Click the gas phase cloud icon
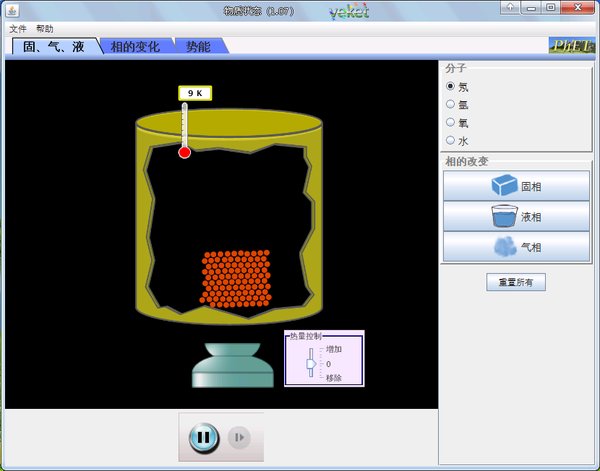This screenshot has height=471, width=600. pos(505,246)
